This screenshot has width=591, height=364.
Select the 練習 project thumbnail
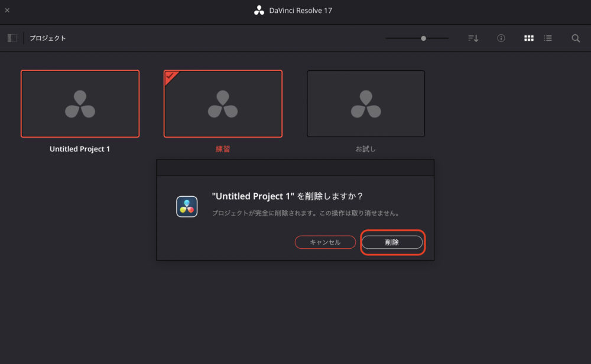[223, 103]
